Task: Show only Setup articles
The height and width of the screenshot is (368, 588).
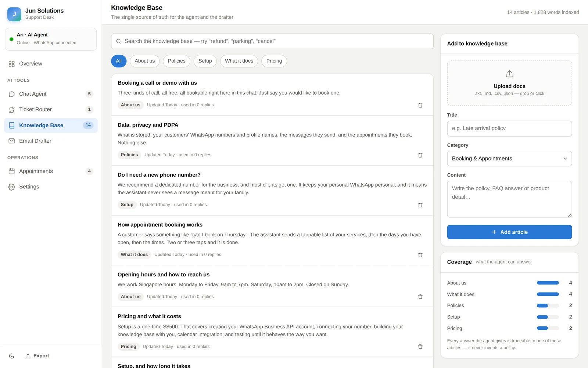Action: pyautogui.click(x=205, y=61)
